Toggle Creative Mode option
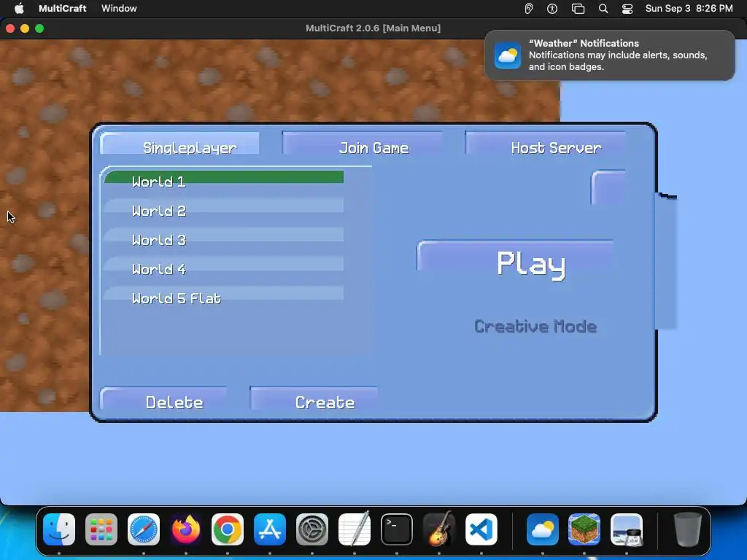The image size is (747, 560). pos(535,326)
